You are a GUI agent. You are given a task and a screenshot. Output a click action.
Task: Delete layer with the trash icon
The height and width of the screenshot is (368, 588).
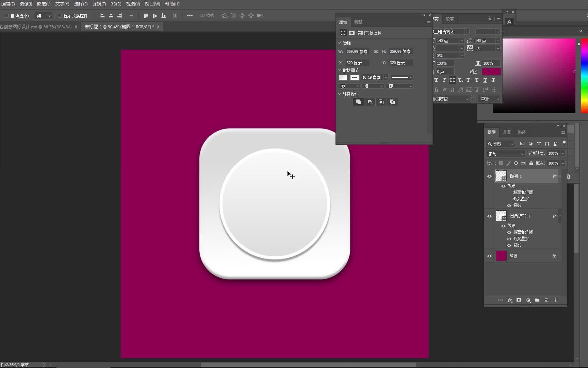pos(556,300)
